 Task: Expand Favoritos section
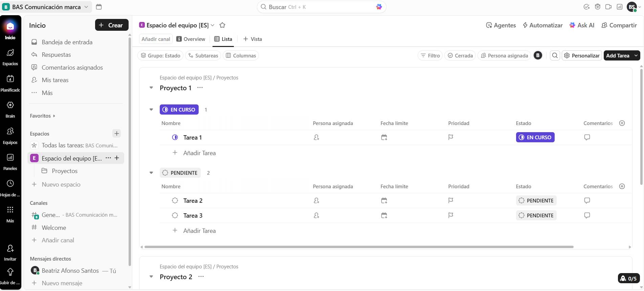coord(43,116)
